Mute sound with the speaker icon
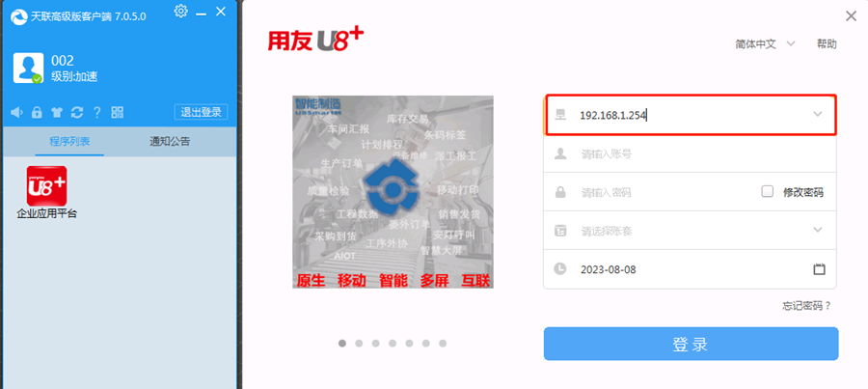 [17, 113]
